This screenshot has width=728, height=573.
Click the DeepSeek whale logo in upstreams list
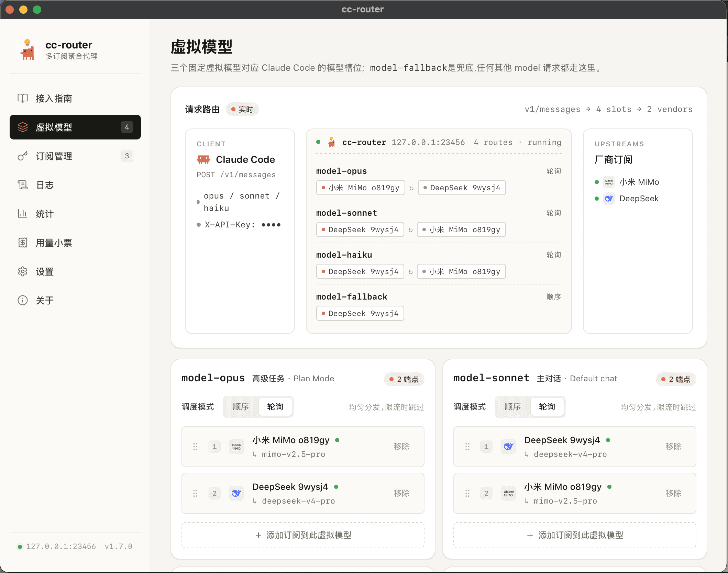click(x=609, y=199)
